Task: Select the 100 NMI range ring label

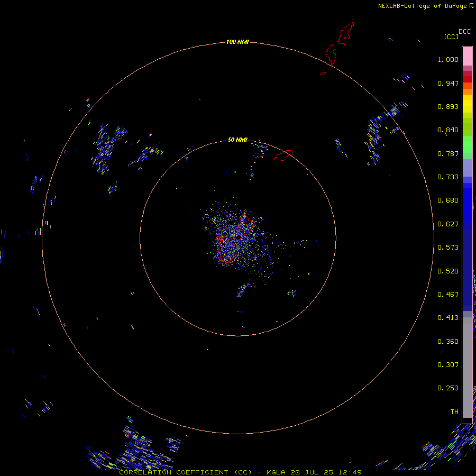Action: [237, 42]
